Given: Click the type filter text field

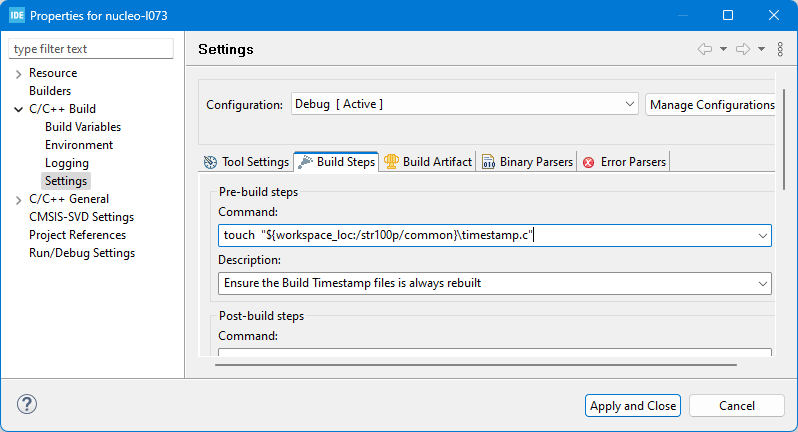Looking at the screenshot, I should [x=91, y=49].
